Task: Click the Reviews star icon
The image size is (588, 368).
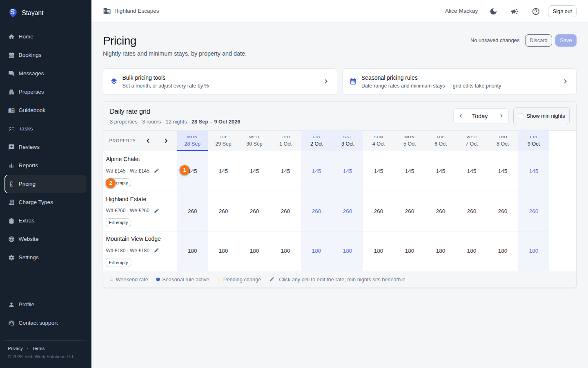Action: coord(11,147)
